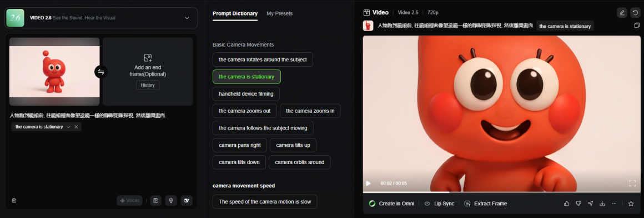Remove the camera is stationary tag
This screenshot has height=218, width=644.
(77, 127)
